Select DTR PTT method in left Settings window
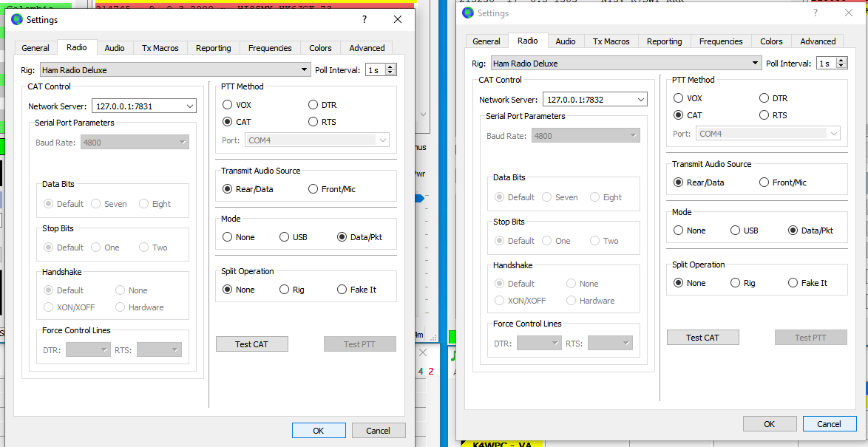868x447 pixels. point(322,105)
